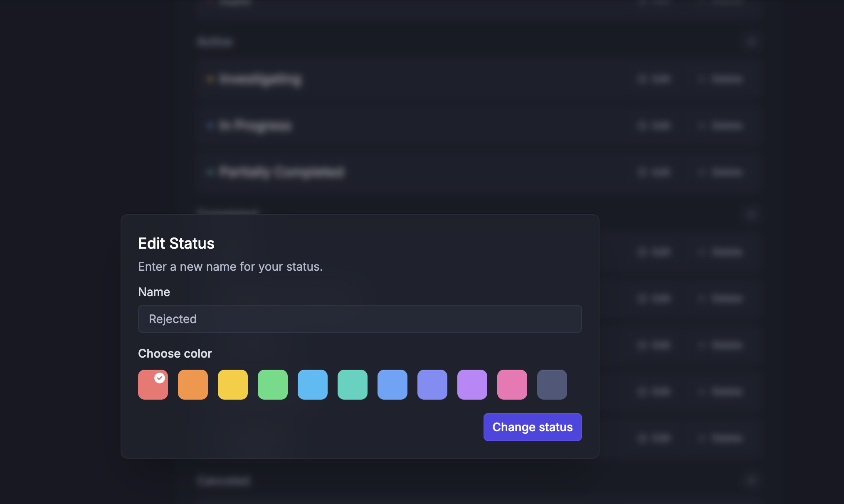Viewport: 844px width, 504px height.
Task: Choose the purple color swatch
Action: 472,385
